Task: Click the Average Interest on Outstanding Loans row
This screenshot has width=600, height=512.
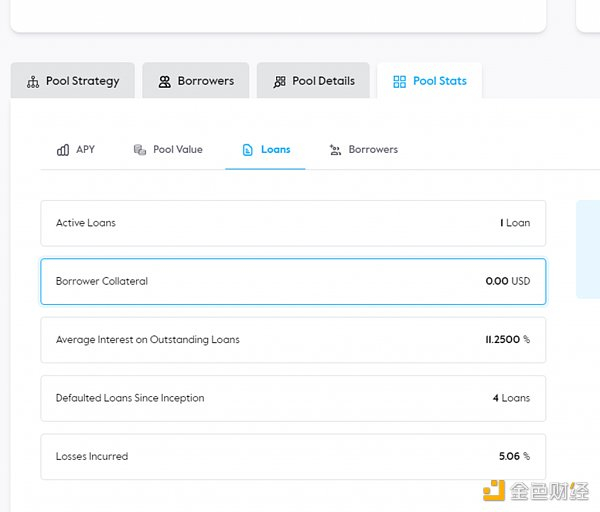Action: (293, 340)
